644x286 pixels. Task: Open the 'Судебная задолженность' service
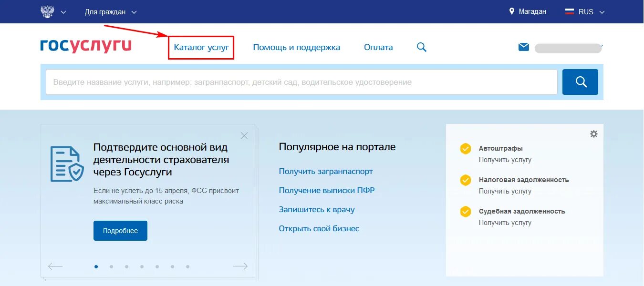pyautogui.click(x=522, y=211)
